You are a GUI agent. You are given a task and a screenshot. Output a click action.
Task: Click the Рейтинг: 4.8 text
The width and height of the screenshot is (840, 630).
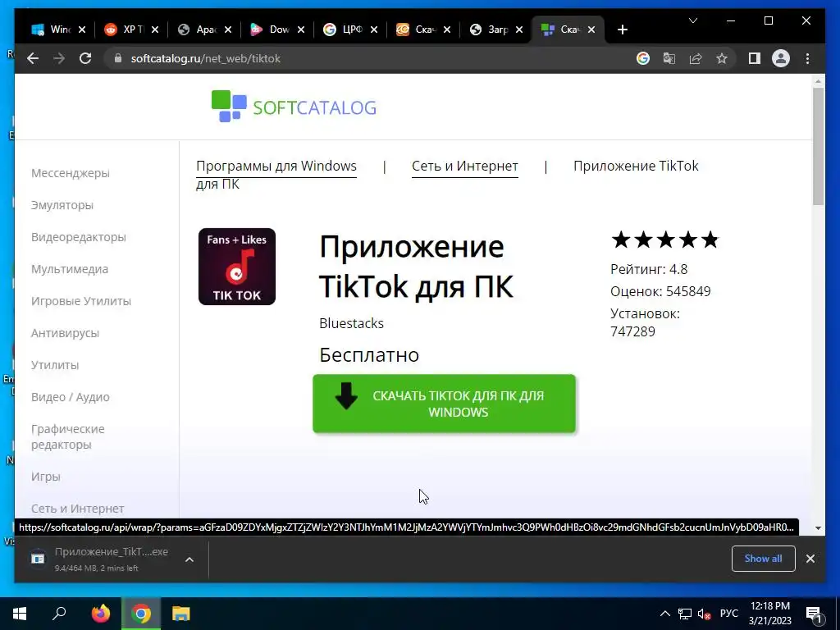pyautogui.click(x=649, y=269)
